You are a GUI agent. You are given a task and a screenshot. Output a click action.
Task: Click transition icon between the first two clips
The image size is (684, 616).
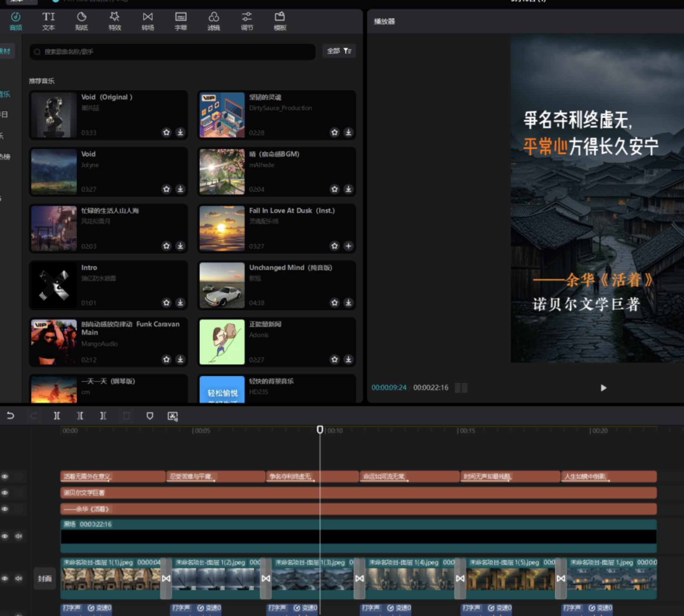click(166, 578)
